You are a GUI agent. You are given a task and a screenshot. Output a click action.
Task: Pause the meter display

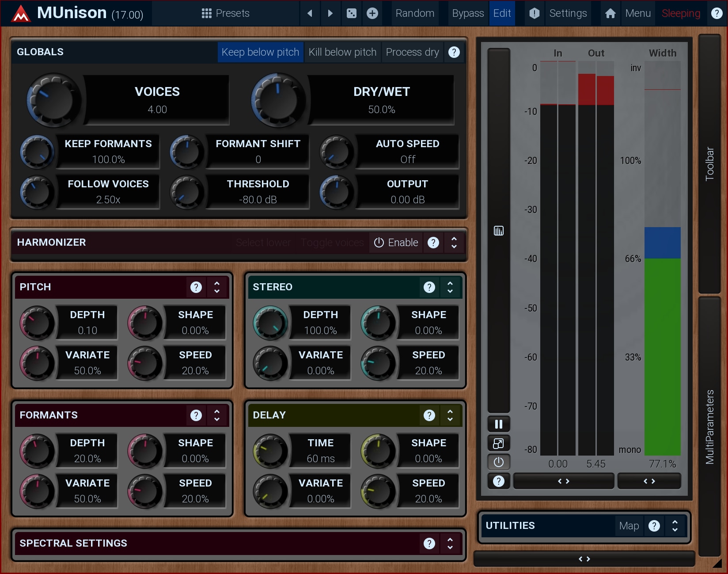(x=499, y=424)
